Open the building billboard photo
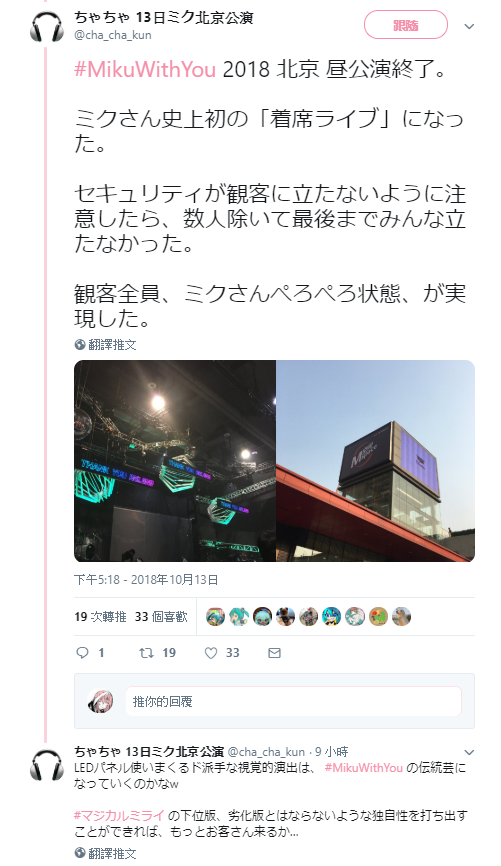 [376, 461]
